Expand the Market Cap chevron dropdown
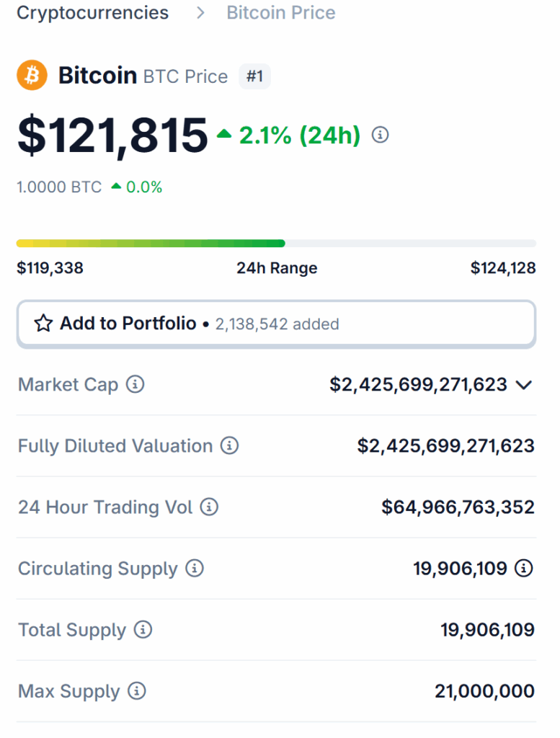Viewport: 560px width, 738px height. coord(524,385)
